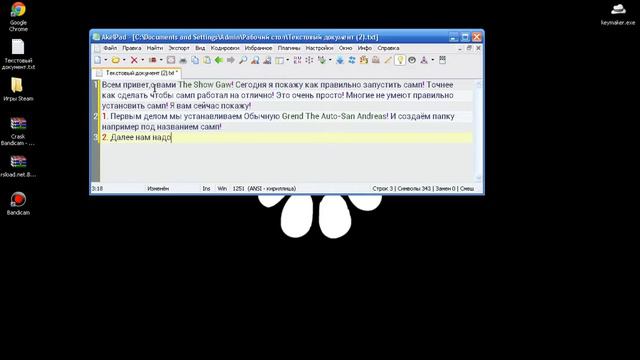Open the Избранное menu
Image resolution: width=640 pixels, height=360 pixels.
pyautogui.click(x=258, y=48)
